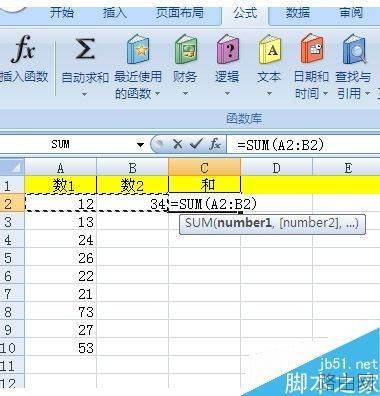This screenshot has width=380, height=396.
Task: Click the Select All corner triangle
Action: 12,167
